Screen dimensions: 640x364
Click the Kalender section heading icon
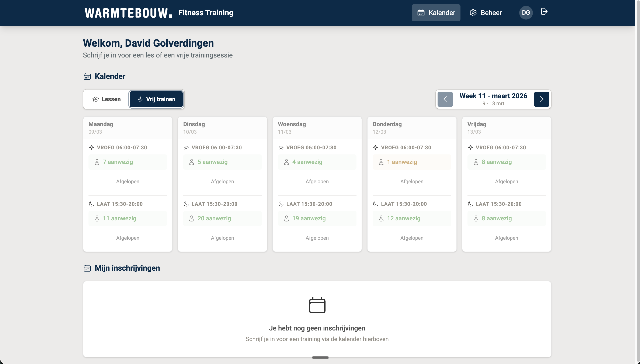(87, 77)
